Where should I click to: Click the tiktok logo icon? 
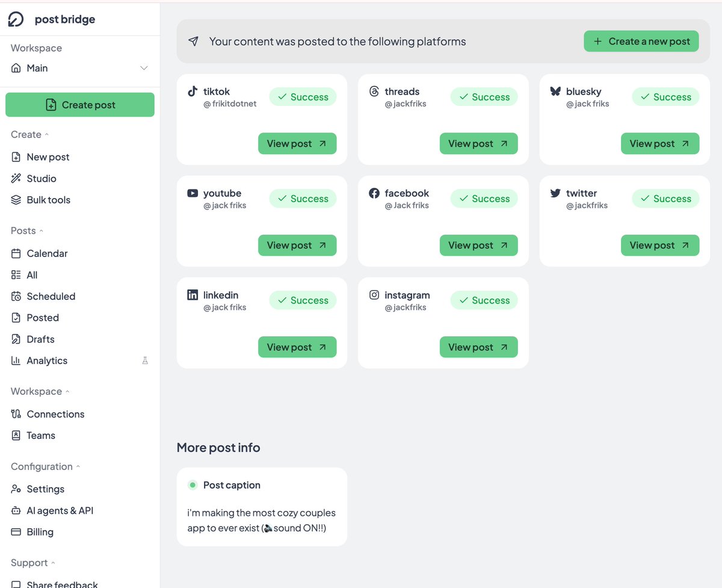click(193, 91)
